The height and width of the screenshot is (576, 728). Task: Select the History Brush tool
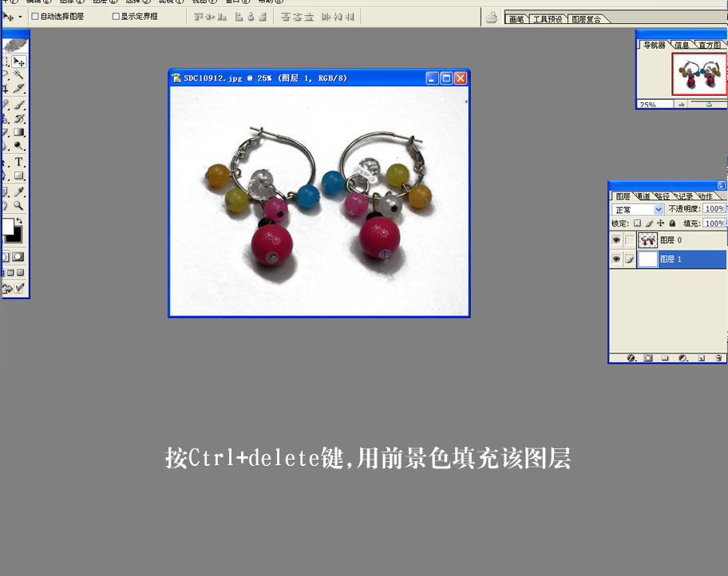[19, 119]
